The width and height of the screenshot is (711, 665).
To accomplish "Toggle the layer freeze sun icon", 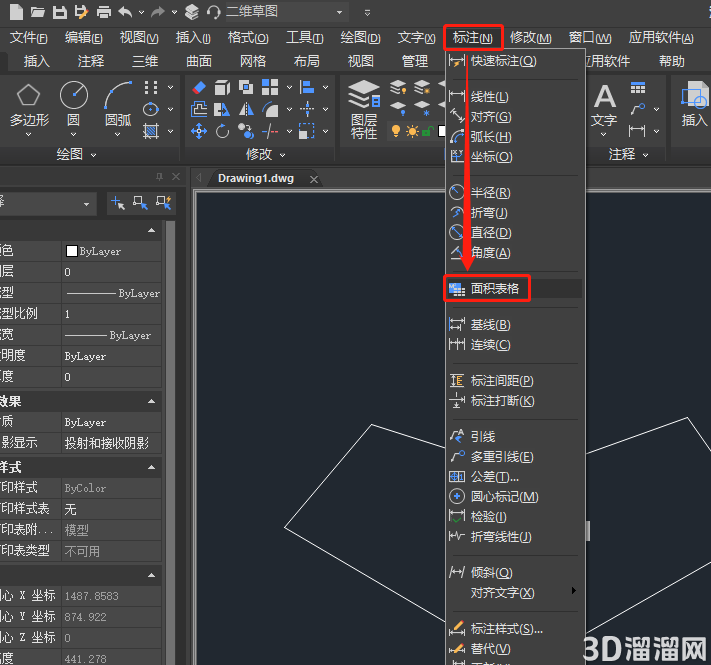I will [x=412, y=131].
